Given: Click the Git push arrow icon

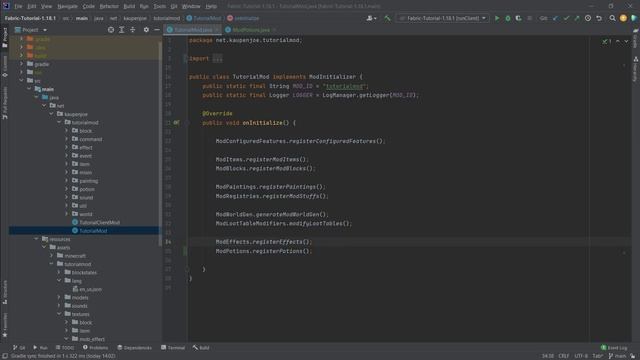Looking at the screenshot, I should pos(577,18).
